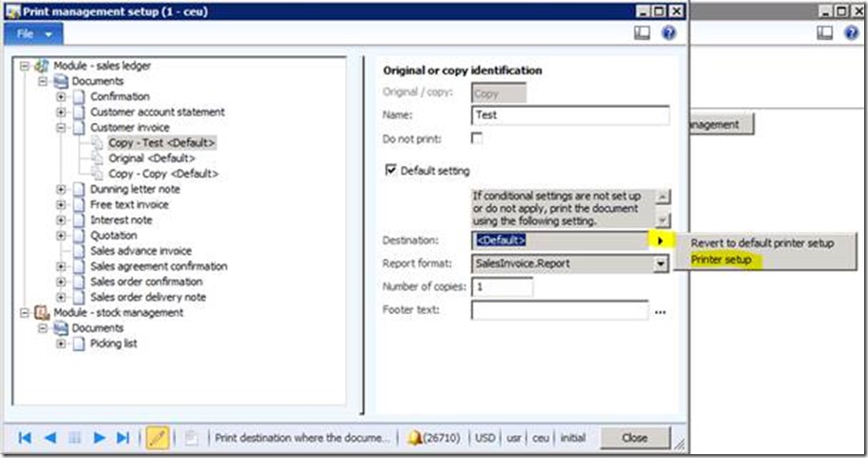Screen dimensions: 868x458
Task: Click the help icon in the background window
Action: point(852,33)
